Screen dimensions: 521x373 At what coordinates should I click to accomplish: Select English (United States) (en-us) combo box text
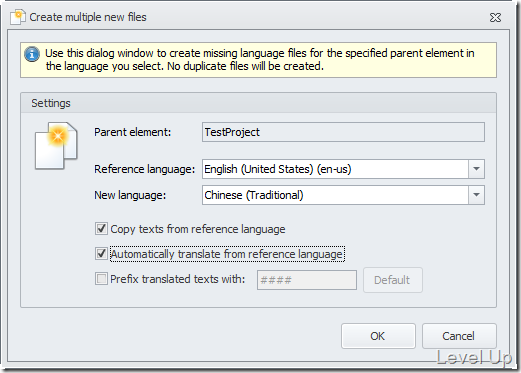coord(278,169)
